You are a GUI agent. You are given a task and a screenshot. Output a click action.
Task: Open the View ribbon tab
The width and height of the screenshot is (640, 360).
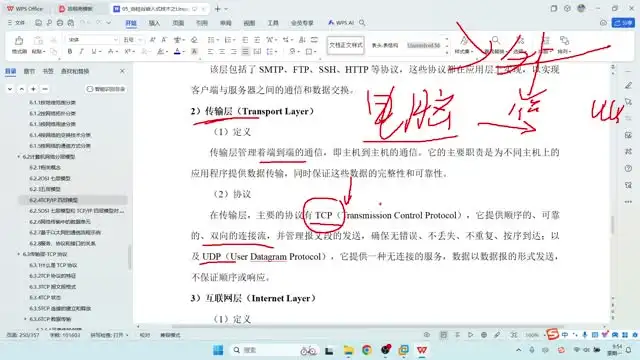[x=249, y=23]
